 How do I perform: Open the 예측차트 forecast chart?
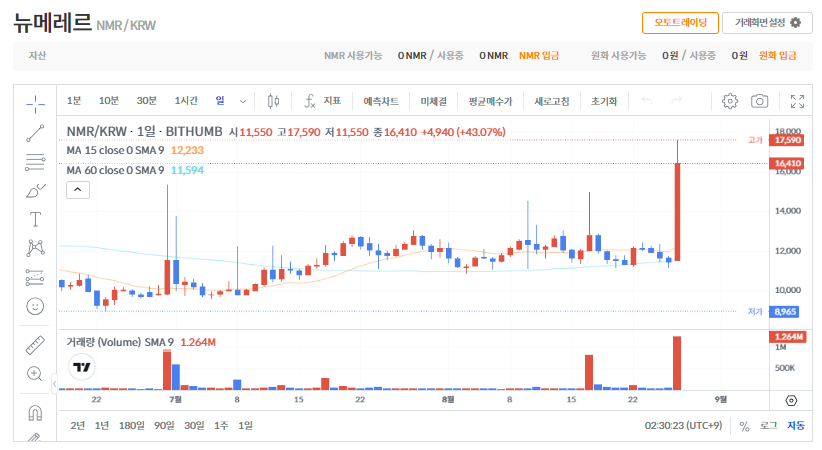[381, 101]
